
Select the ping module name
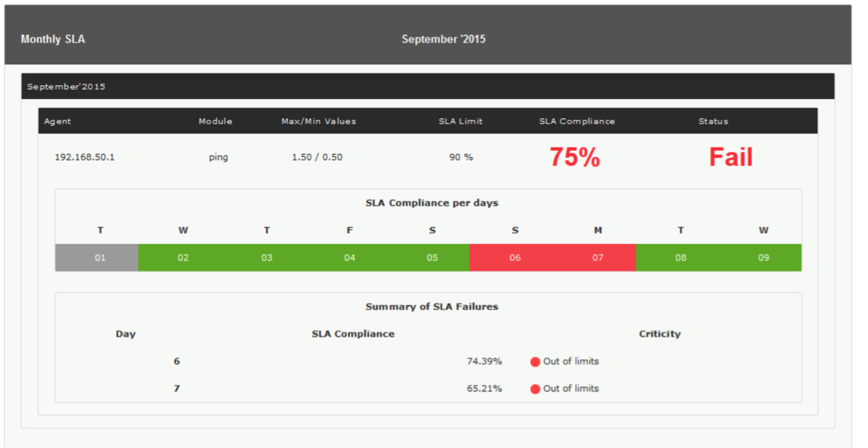(x=218, y=158)
